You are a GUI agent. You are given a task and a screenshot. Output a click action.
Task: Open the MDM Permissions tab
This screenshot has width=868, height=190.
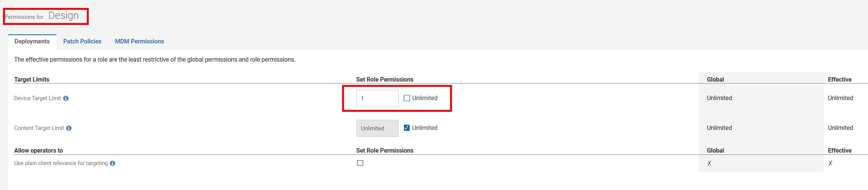pyautogui.click(x=139, y=42)
